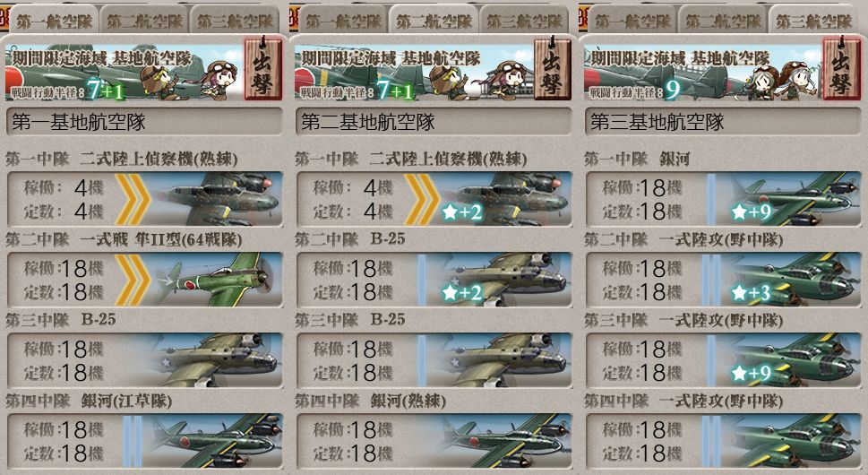Select the Type 1 Hayabusa II 64th squadron plane
Image resolution: width=868 pixels, height=475 pixels.
145,280
